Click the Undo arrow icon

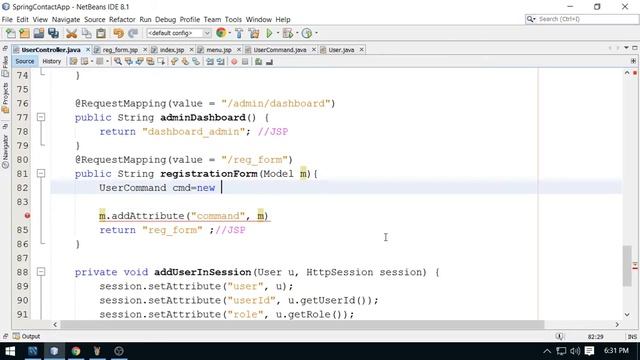[x=118, y=33]
